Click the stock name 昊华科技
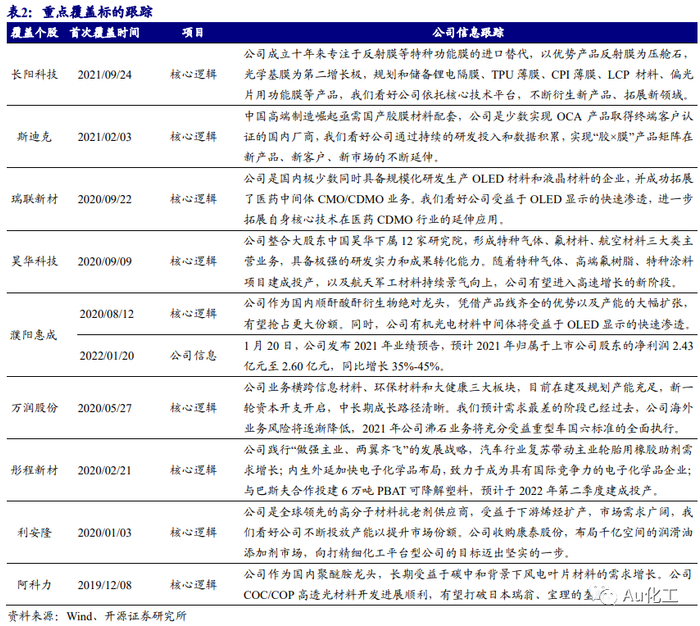700x626 pixels. [34, 261]
